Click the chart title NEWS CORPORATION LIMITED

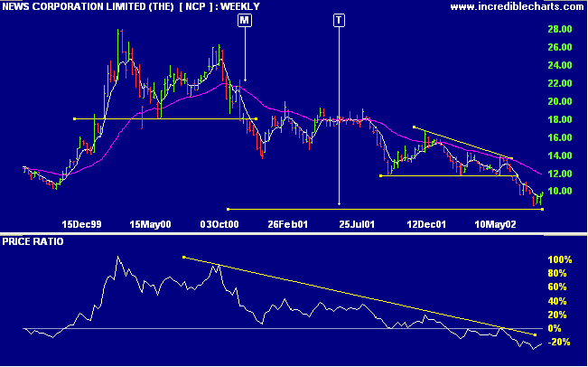click(x=89, y=6)
